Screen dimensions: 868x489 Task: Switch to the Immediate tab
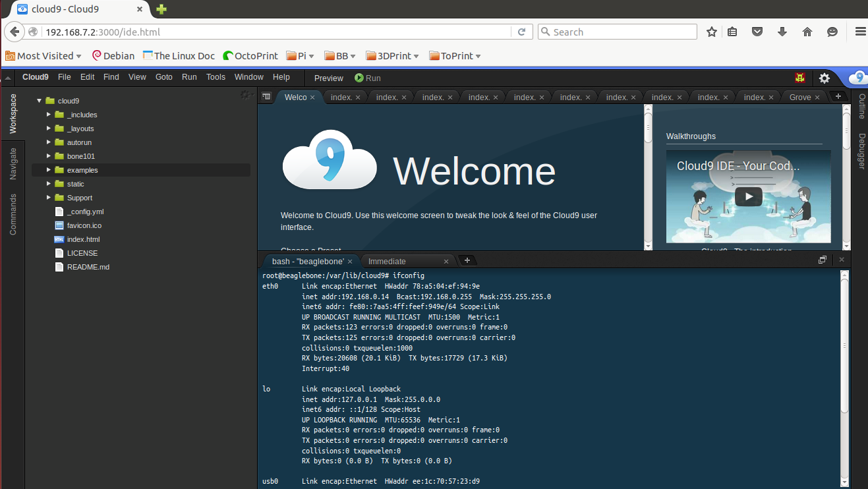[409, 261]
